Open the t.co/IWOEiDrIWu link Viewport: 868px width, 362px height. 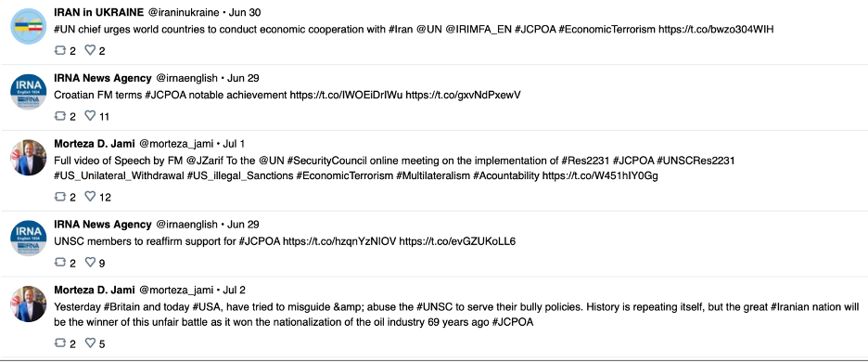click(x=347, y=95)
